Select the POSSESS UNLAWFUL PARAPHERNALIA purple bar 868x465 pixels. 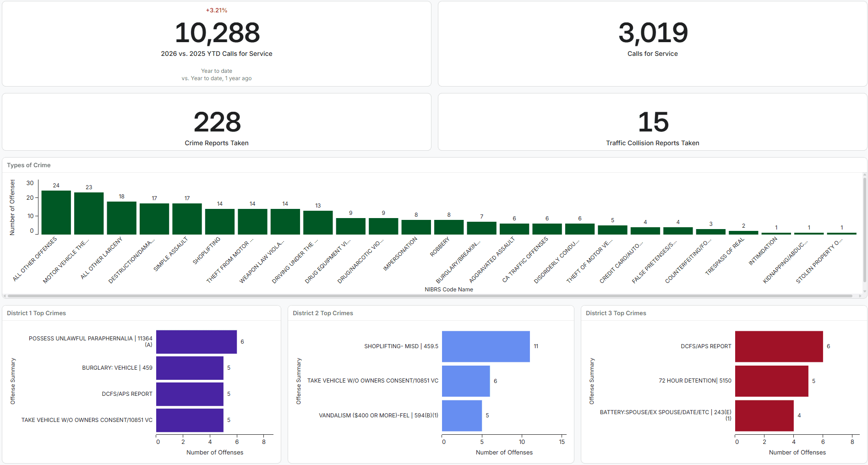196,342
